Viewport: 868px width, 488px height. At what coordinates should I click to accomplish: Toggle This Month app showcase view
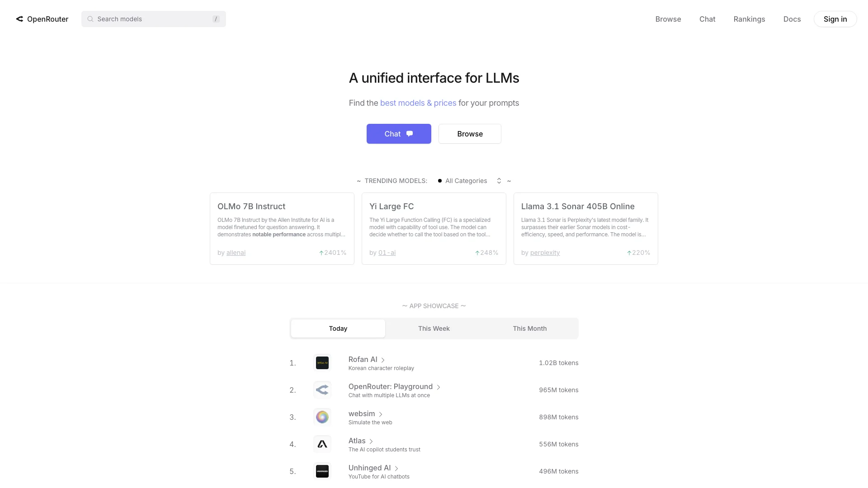tap(529, 328)
